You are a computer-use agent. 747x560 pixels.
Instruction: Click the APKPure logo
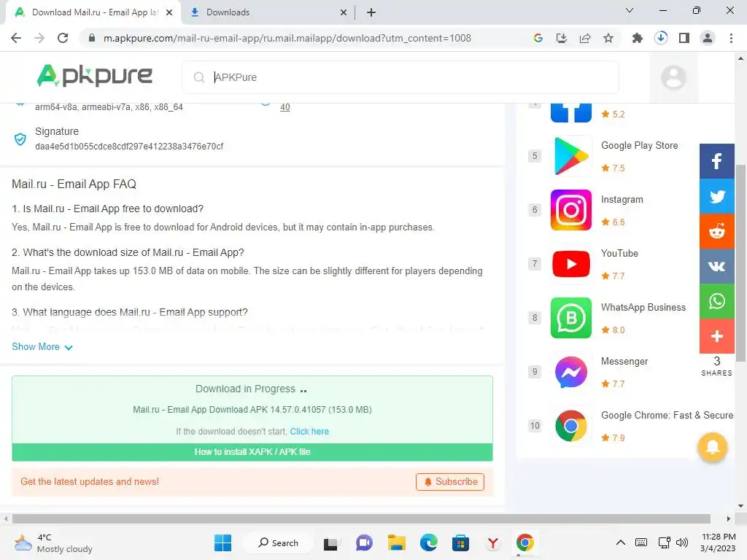tap(94, 76)
